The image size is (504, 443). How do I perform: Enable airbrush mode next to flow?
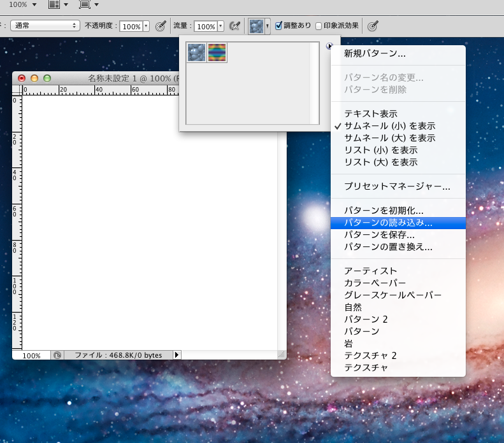point(235,26)
